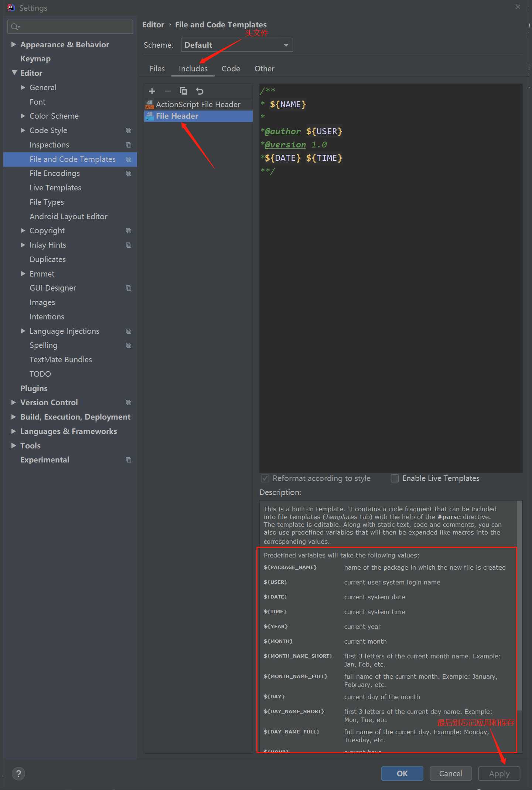This screenshot has width=532, height=790.
Task: Expand the General node
Action: pos(23,87)
